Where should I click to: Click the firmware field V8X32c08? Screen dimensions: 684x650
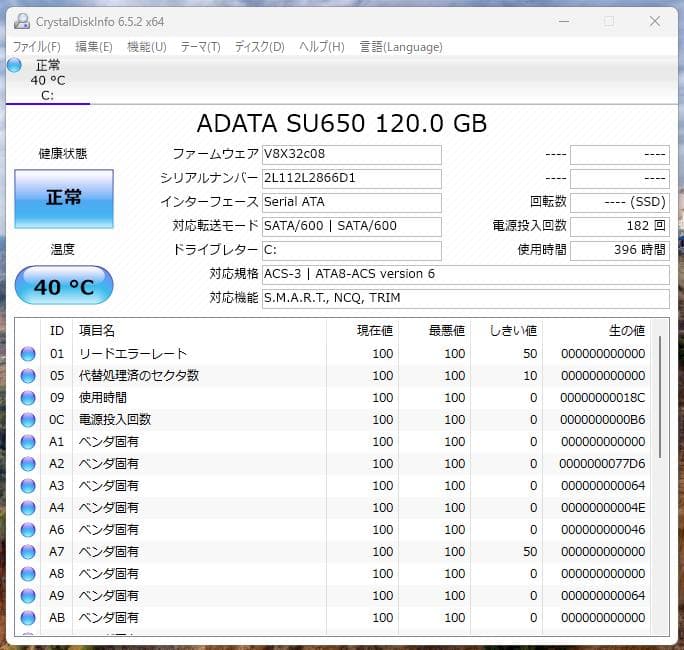click(352, 155)
